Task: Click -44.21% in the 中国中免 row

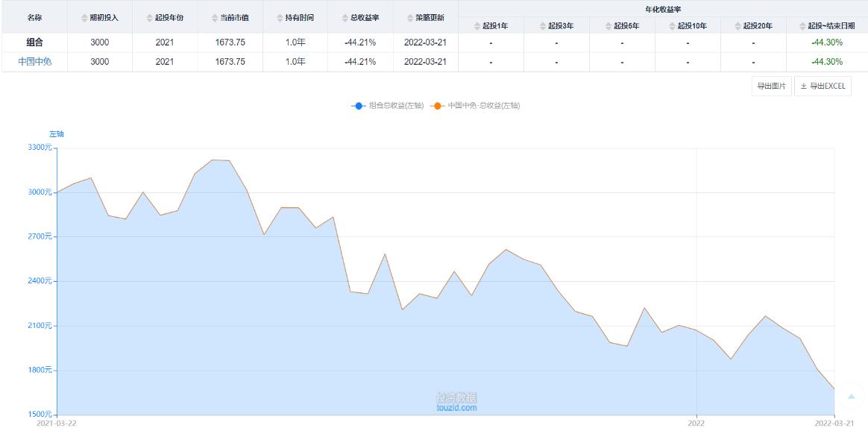Action: 360,62
